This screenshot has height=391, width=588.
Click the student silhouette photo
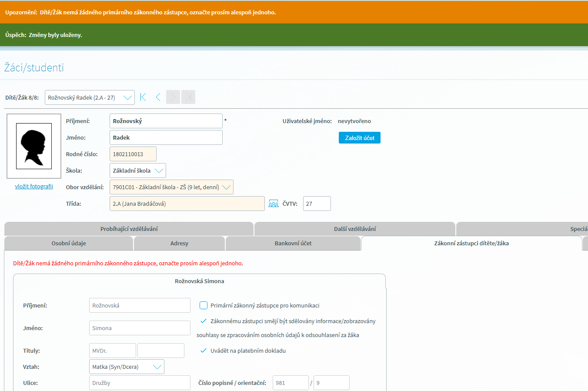click(34, 146)
